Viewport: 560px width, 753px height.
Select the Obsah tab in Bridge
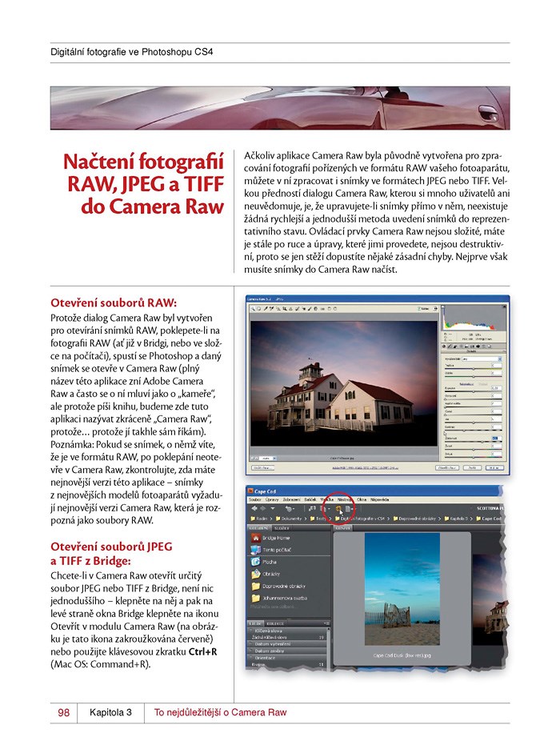[343, 528]
